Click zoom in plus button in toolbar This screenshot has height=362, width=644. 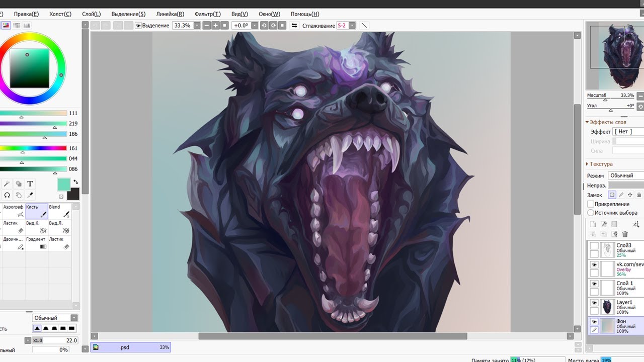point(215,25)
